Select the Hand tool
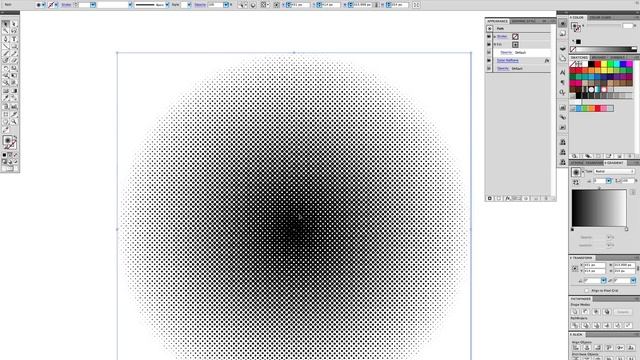The width and height of the screenshot is (640, 360). (6, 122)
